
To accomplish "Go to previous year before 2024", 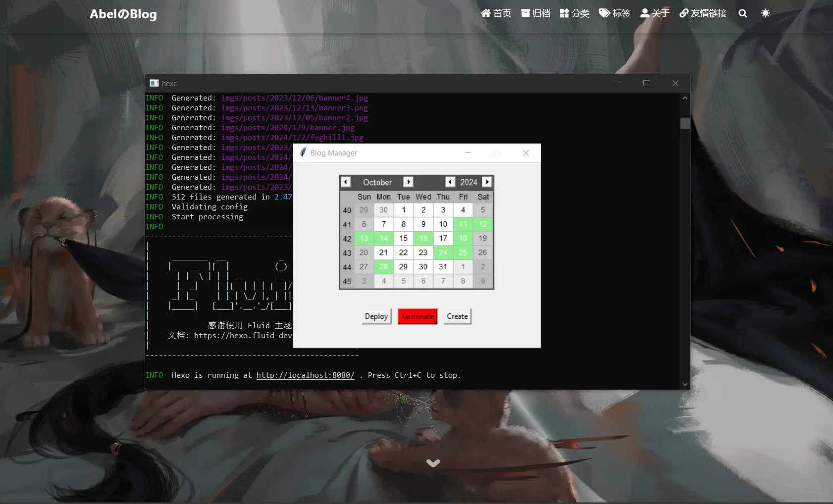I will click(450, 182).
